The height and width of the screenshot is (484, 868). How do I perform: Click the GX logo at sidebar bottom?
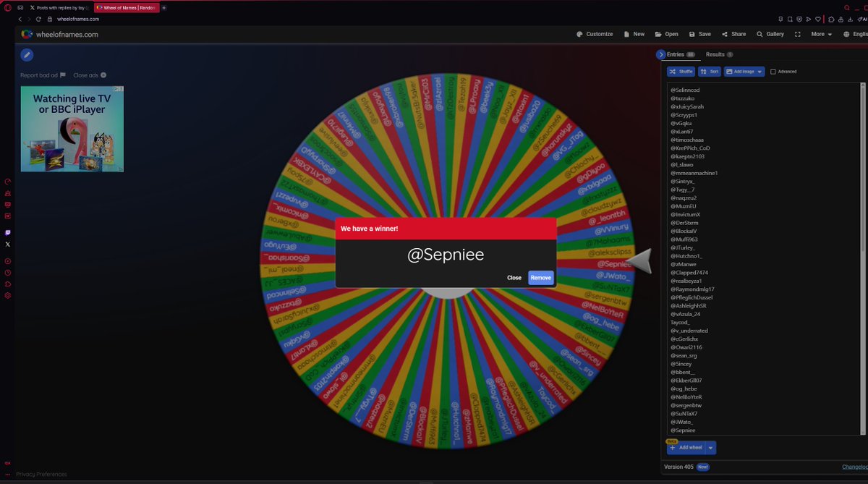tap(8, 463)
